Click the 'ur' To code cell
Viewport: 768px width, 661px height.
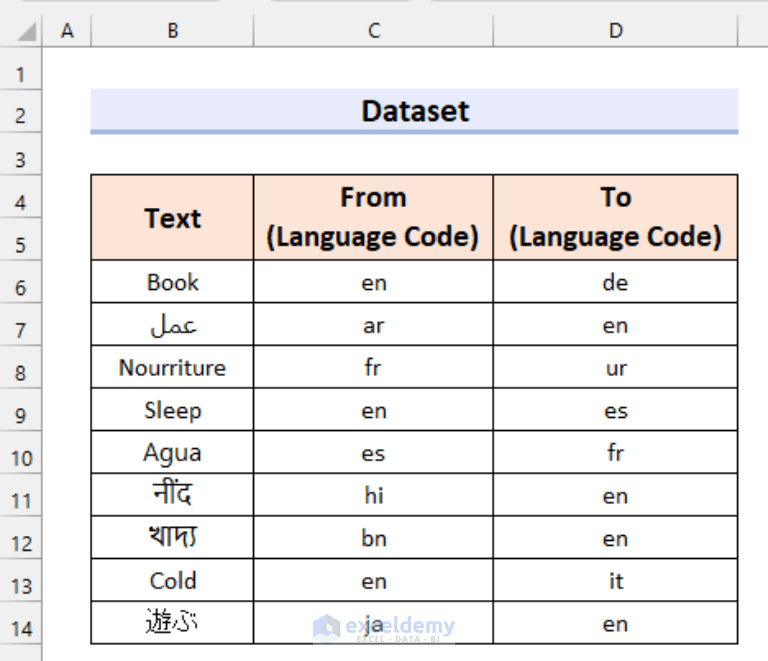point(615,367)
